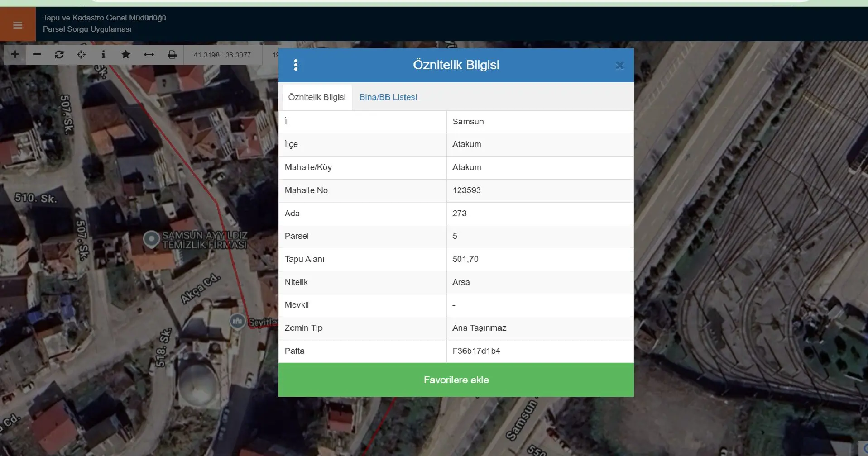The image size is (868, 456).
Task: Select the Nitelik value Arsa
Action: click(x=461, y=282)
